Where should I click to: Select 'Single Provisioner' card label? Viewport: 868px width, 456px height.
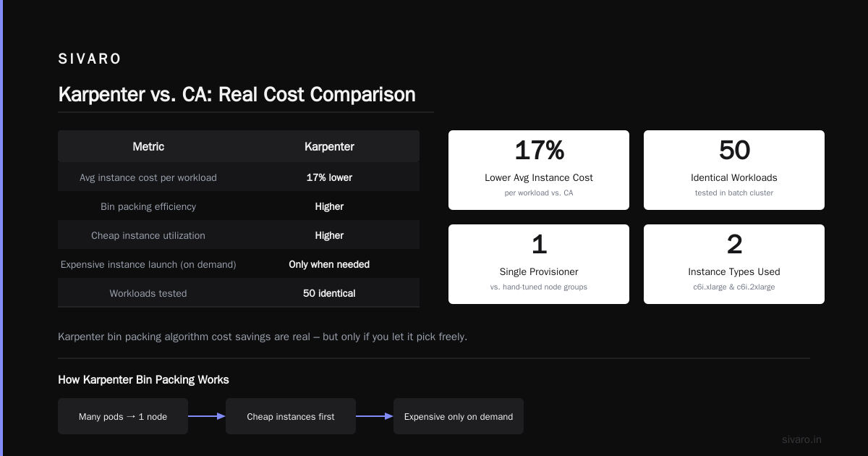pyautogui.click(x=539, y=271)
